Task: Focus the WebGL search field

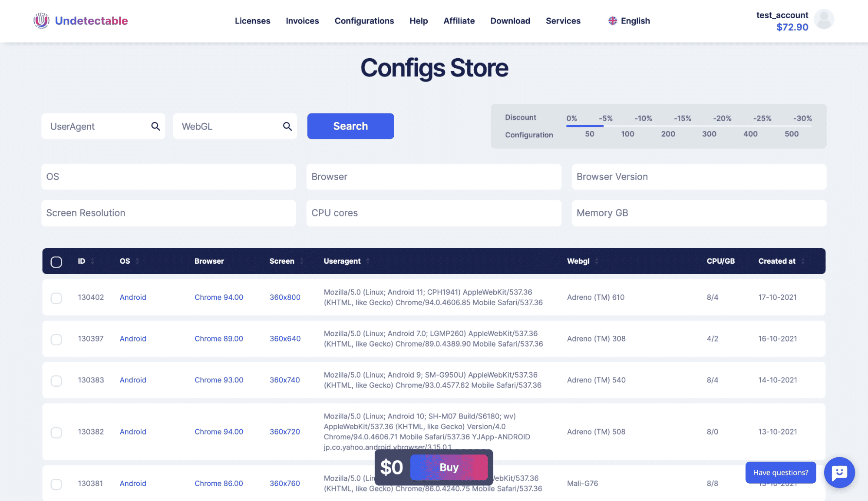Action: coord(235,126)
